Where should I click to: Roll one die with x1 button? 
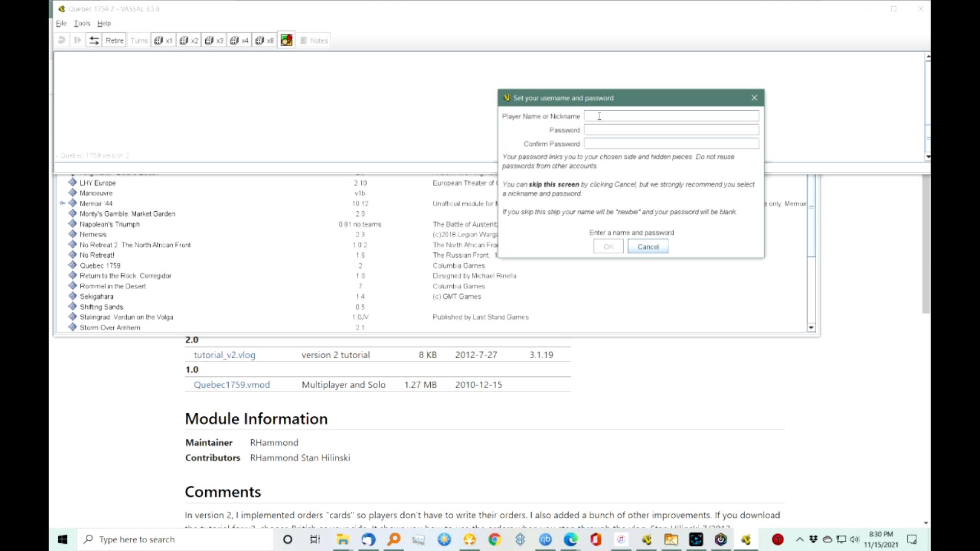(x=163, y=40)
